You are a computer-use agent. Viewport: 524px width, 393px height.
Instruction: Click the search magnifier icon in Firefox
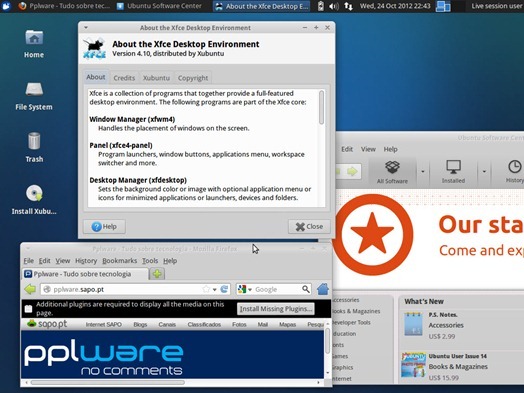pyautogui.click(x=306, y=289)
